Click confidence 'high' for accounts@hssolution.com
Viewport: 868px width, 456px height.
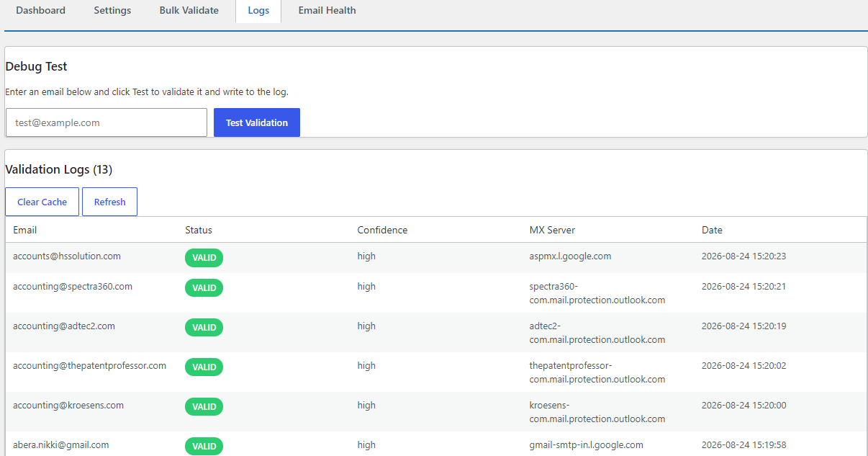366,256
